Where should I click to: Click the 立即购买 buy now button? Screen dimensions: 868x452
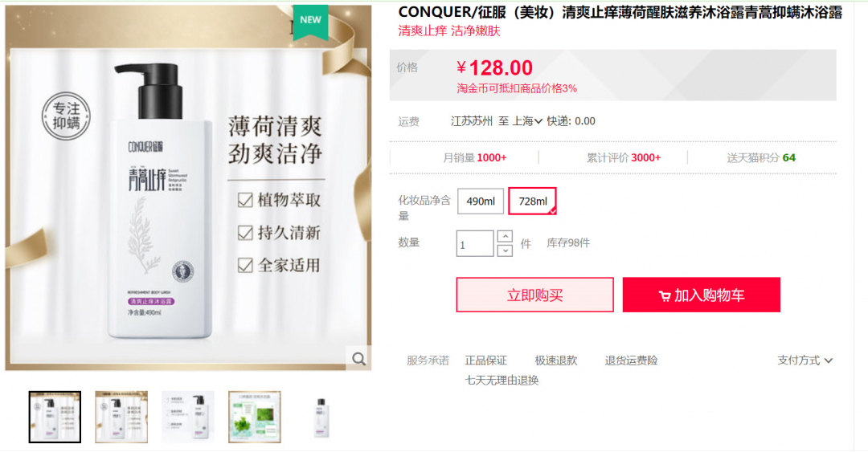click(534, 295)
